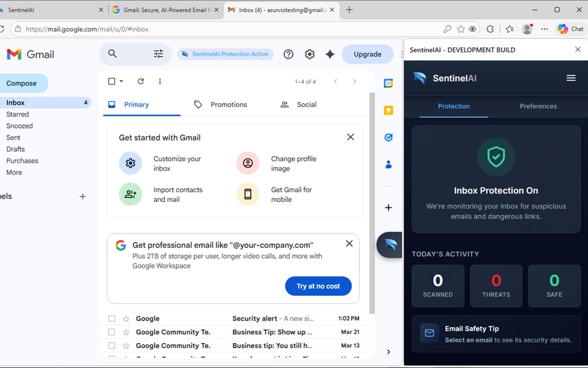The height and width of the screenshot is (368, 588).
Task: Tick checkbox for Business tip: You still email
Action: [x=112, y=345]
